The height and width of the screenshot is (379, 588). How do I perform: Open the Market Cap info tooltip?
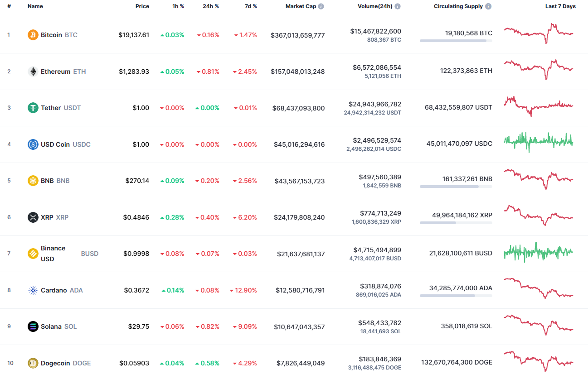(322, 6)
